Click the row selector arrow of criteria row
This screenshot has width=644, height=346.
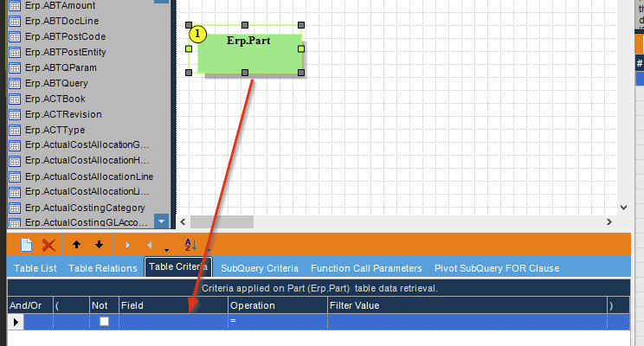pyautogui.click(x=16, y=322)
